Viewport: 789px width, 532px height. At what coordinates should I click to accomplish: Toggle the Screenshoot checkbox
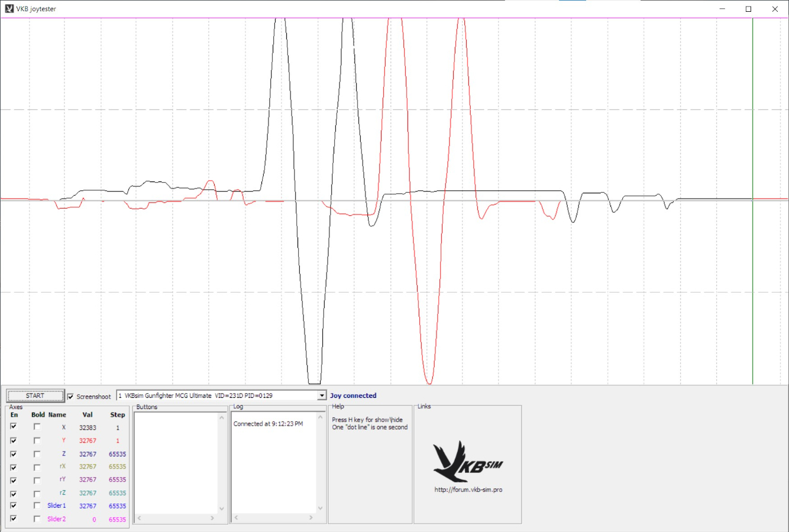71,397
